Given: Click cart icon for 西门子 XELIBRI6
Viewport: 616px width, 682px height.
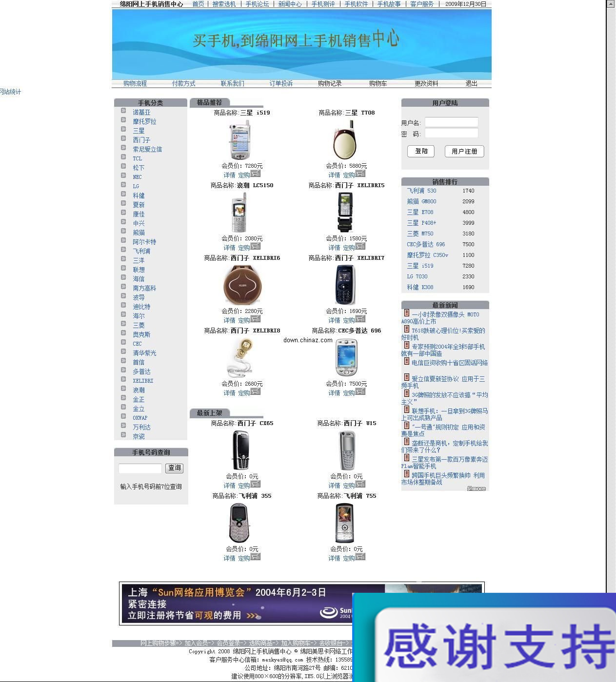Looking at the screenshot, I should pos(256,319).
